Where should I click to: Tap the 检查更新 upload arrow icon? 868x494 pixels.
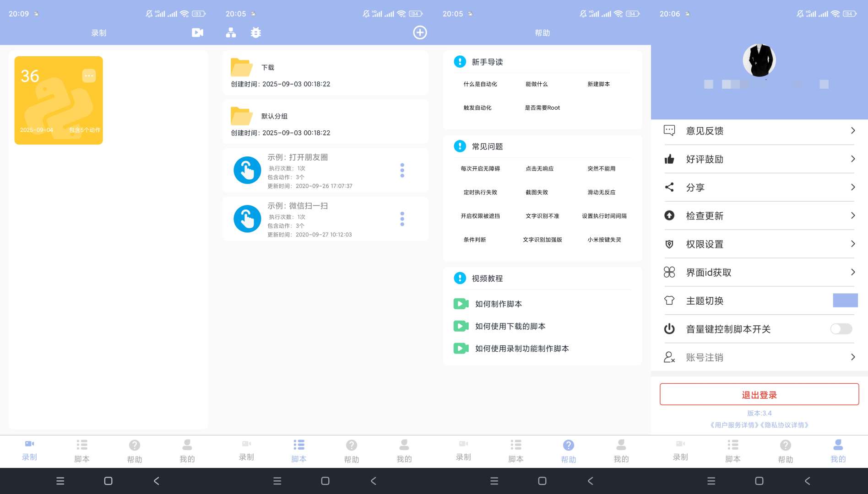tap(669, 215)
